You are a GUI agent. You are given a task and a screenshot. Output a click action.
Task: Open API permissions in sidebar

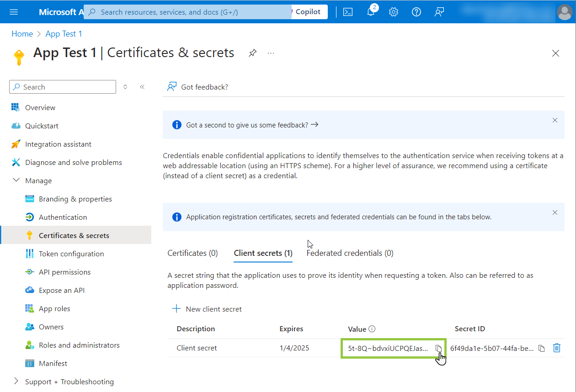pos(64,272)
